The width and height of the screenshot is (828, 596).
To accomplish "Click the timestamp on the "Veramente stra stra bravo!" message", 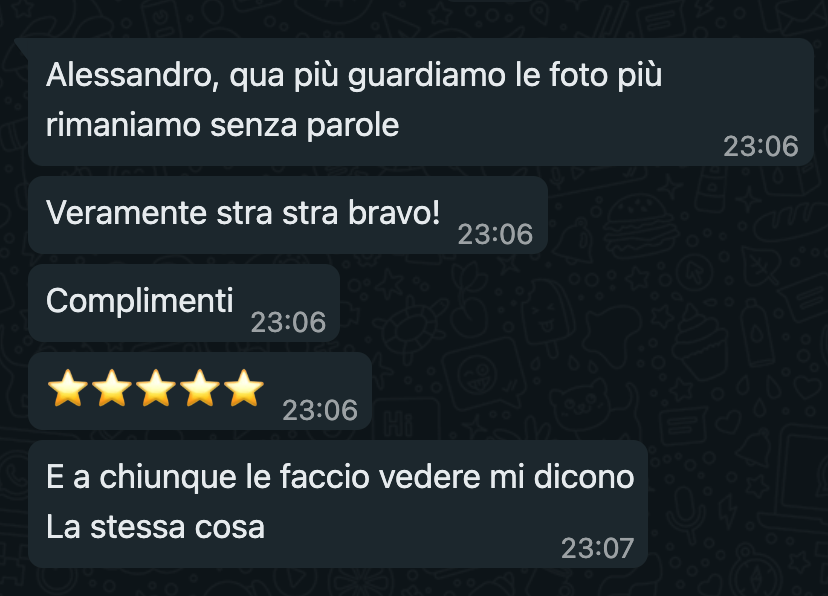I will pos(495,234).
